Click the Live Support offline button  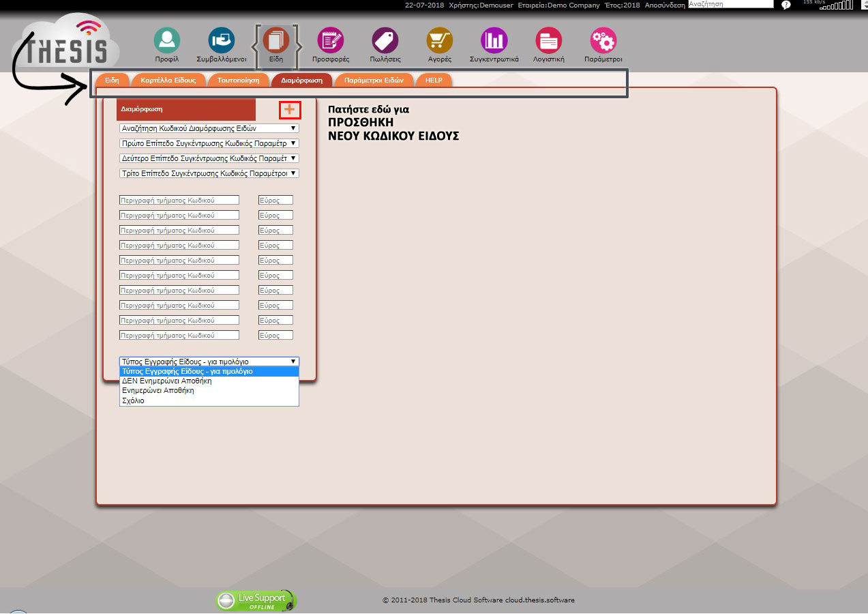[x=256, y=601]
